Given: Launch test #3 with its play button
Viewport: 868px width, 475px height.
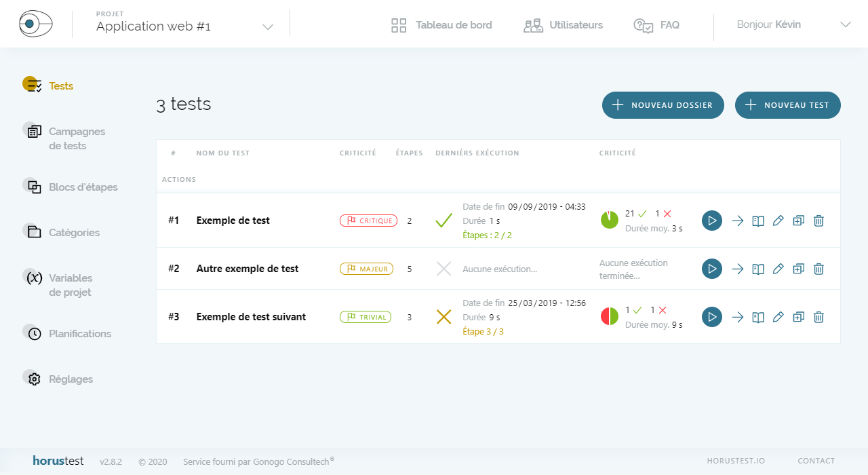Looking at the screenshot, I should click(x=711, y=317).
